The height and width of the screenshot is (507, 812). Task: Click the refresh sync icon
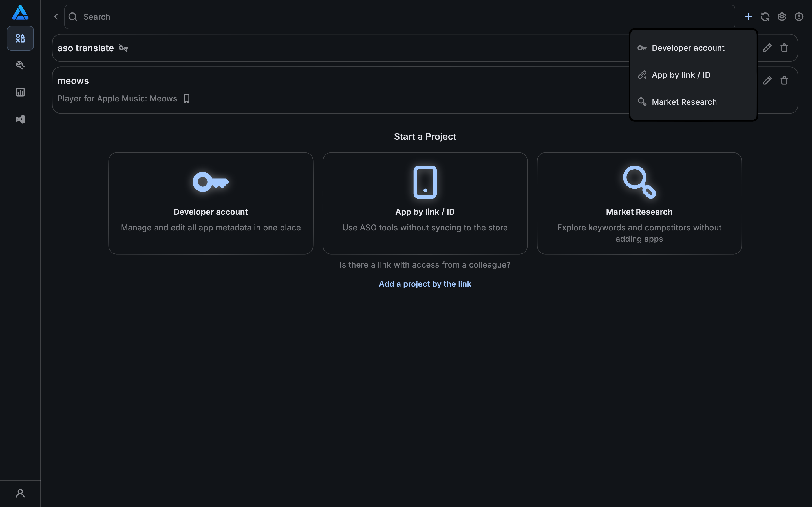point(765,17)
